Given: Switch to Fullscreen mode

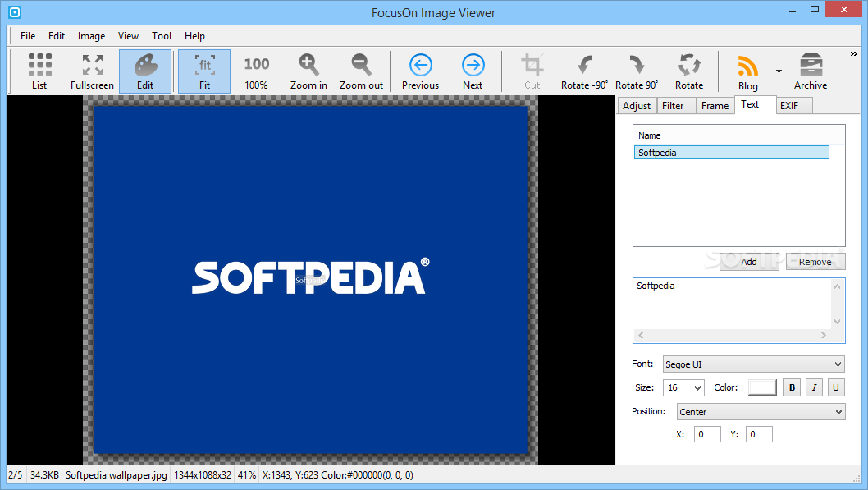Looking at the screenshot, I should tap(92, 71).
